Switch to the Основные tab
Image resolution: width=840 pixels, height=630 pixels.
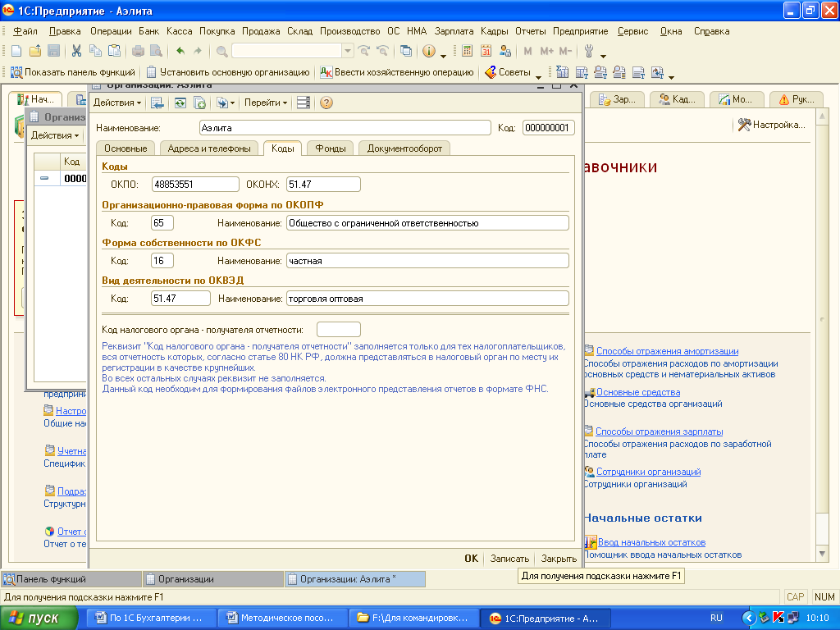tap(126, 148)
